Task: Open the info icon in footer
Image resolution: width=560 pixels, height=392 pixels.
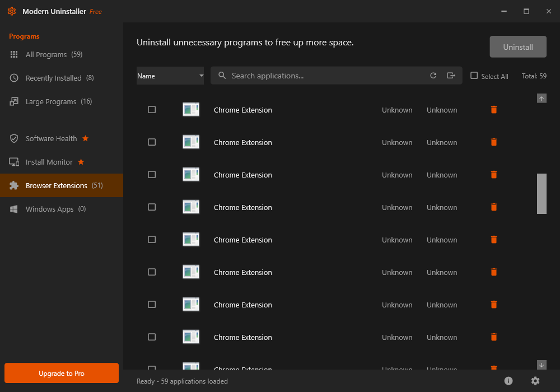Action: tap(508, 381)
